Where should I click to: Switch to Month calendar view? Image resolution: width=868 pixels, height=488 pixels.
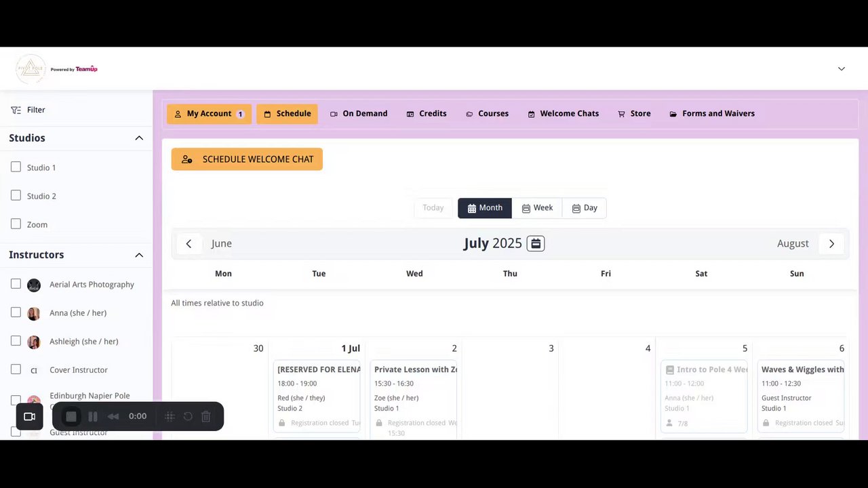(x=485, y=208)
